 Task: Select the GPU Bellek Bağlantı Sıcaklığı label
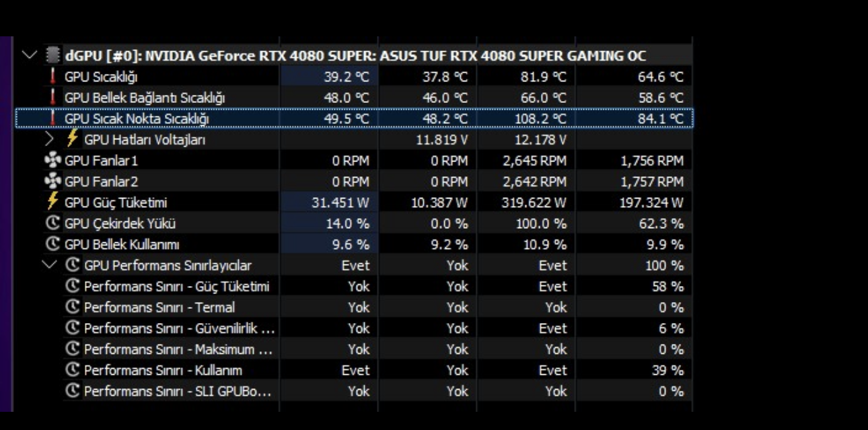[x=145, y=98]
